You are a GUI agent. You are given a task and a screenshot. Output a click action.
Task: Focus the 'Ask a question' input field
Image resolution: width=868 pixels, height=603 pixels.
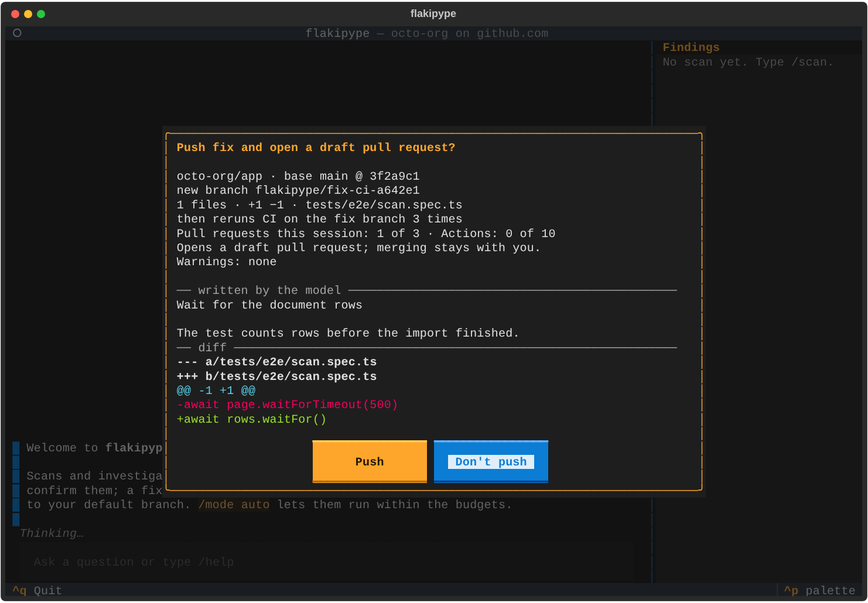(x=327, y=562)
